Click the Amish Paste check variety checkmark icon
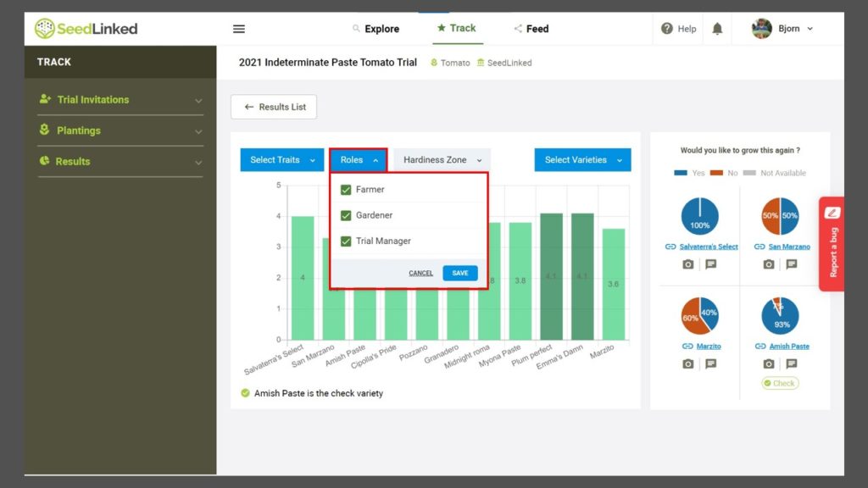The width and height of the screenshot is (868, 488). [x=245, y=393]
